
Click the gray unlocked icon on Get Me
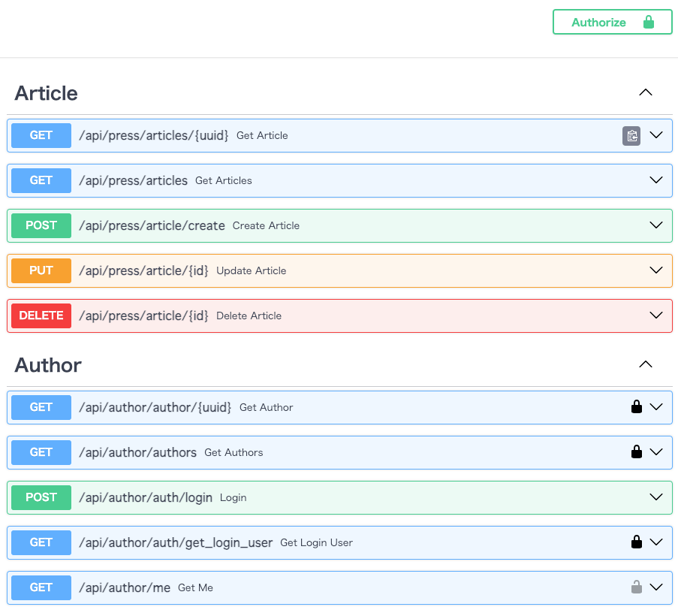point(637,587)
